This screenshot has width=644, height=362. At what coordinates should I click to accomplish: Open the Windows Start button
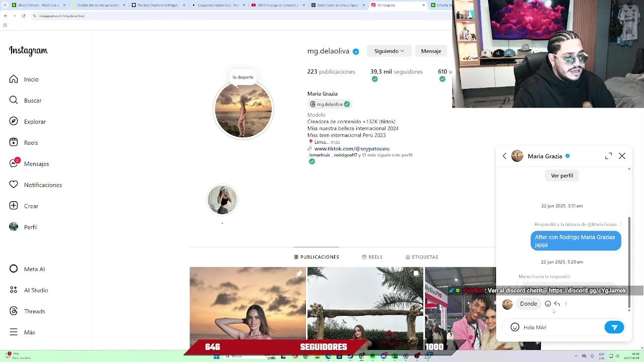pyautogui.click(x=216, y=356)
